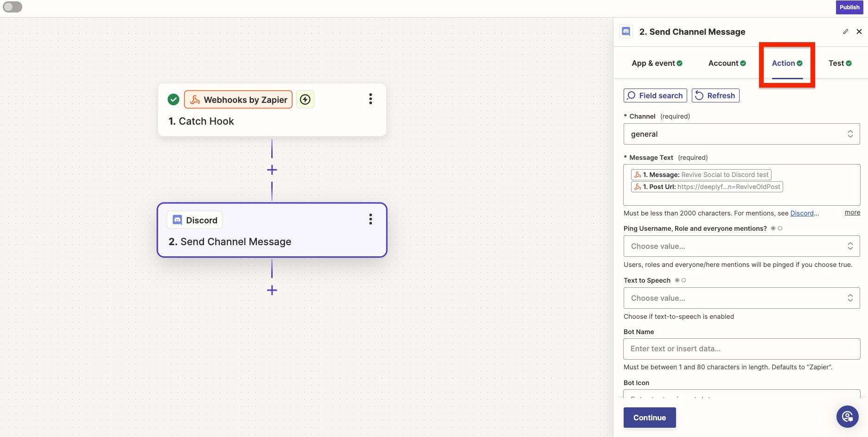The width and height of the screenshot is (868, 437).
Task: Open the Ping Username mentions dropdown
Action: tap(741, 246)
